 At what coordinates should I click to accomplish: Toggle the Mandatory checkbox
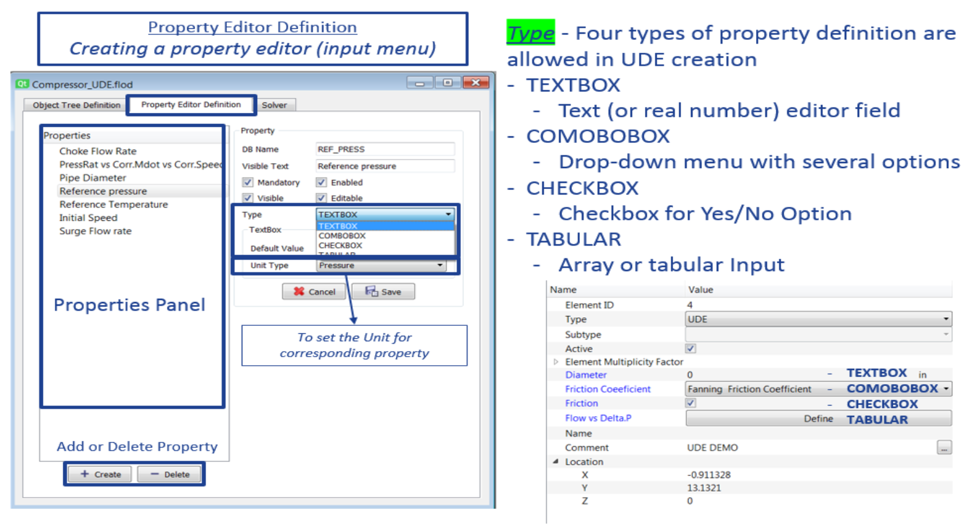pyautogui.click(x=248, y=182)
